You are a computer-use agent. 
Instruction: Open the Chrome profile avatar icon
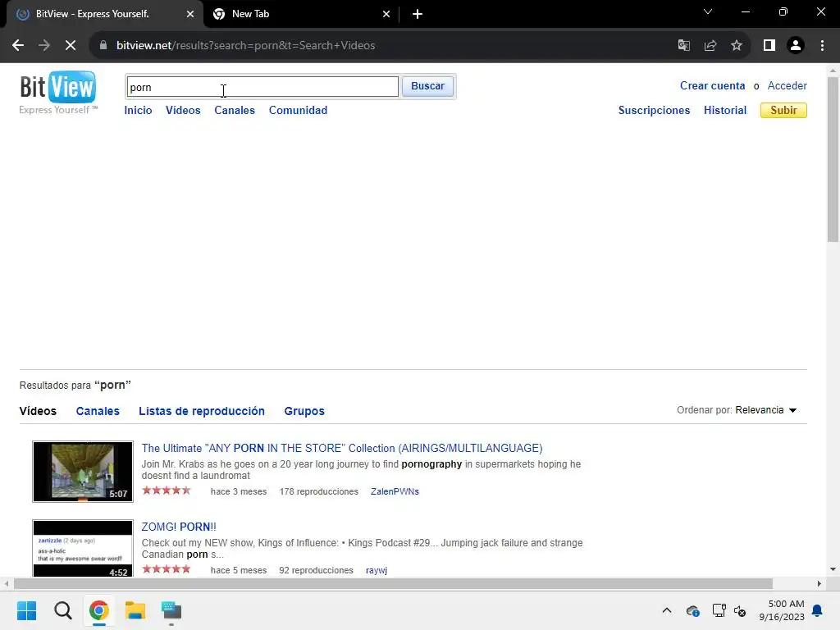pos(796,46)
